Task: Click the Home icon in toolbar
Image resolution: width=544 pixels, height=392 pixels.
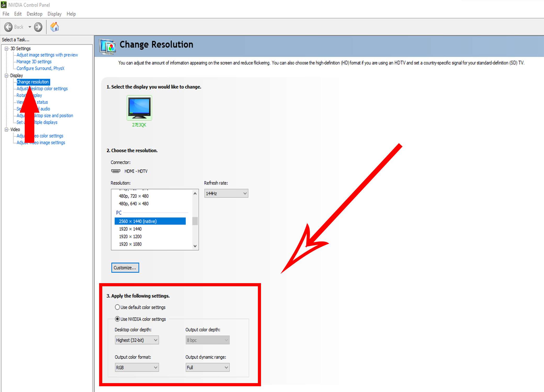Action: coord(54,27)
